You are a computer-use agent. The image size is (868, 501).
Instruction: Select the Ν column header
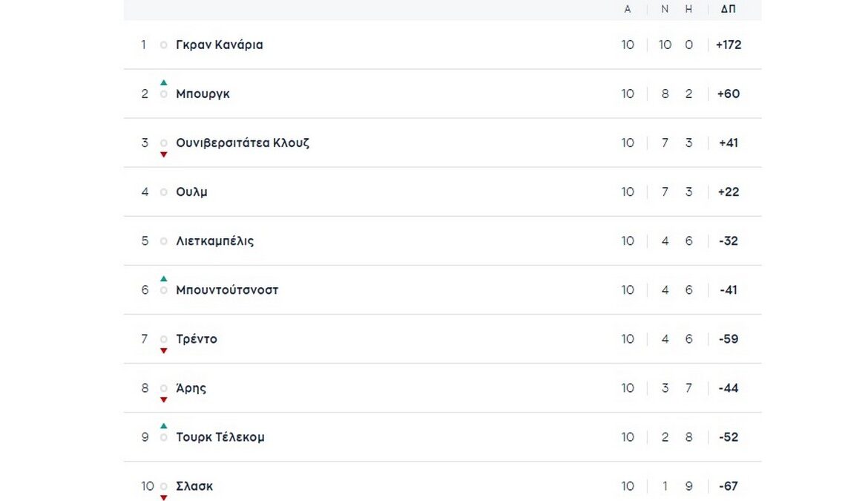(x=665, y=10)
